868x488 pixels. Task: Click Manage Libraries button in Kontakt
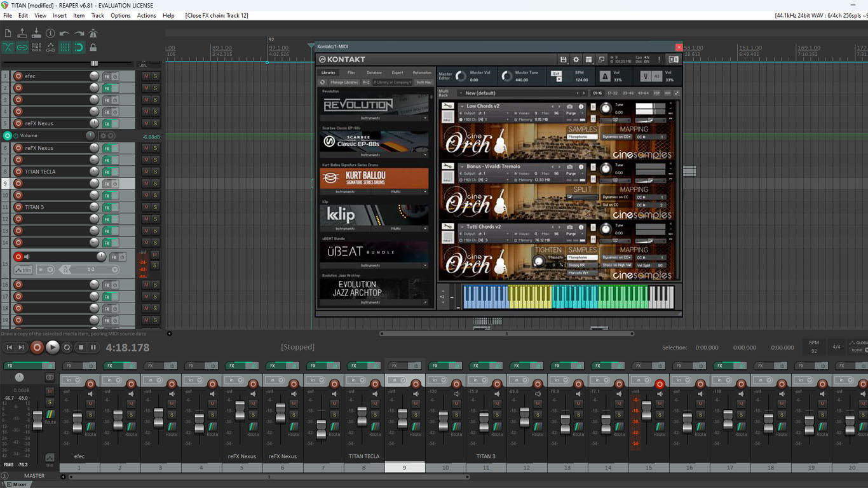[x=344, y=82]
